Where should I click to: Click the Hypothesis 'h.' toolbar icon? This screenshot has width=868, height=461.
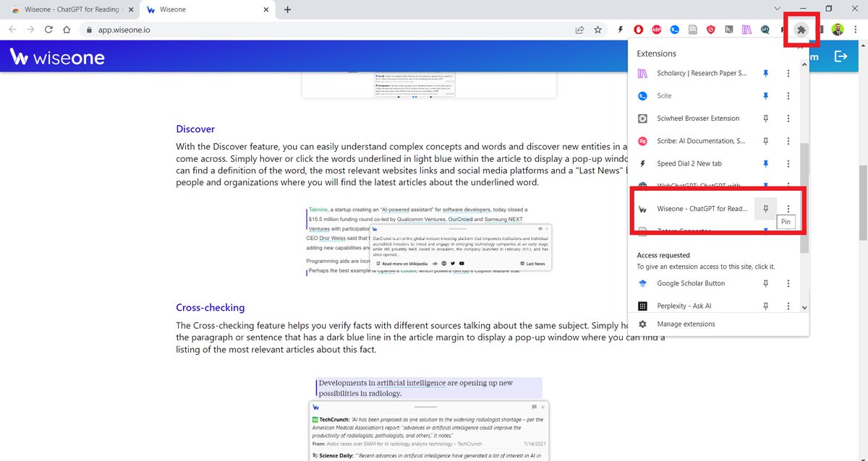pyautogui.click(x=728, y=30)
